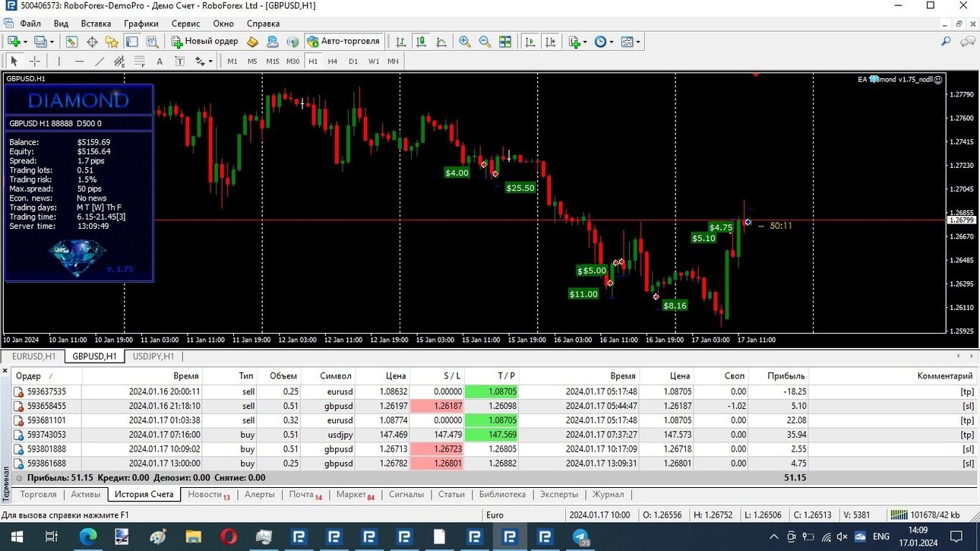The width and height of the screenshot is (980, 551).
Task: Select the Trendline drawing tool
Action: [x=100, y=62]
